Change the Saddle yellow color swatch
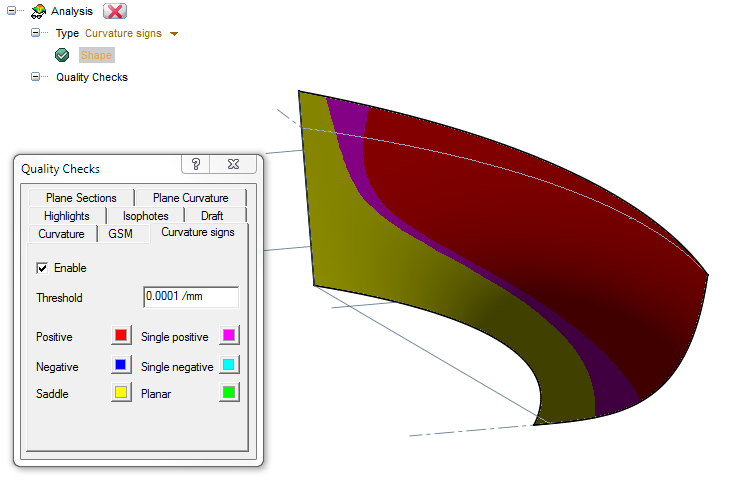The width and height of the screenshot is (736, 490). coord(120,393)
